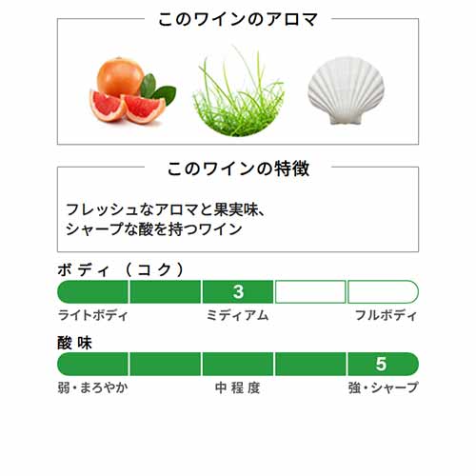The height and width of the screenshot is (476, 476).
Task: Click the このワインの特徴 heading
Action: click(238, 169)
